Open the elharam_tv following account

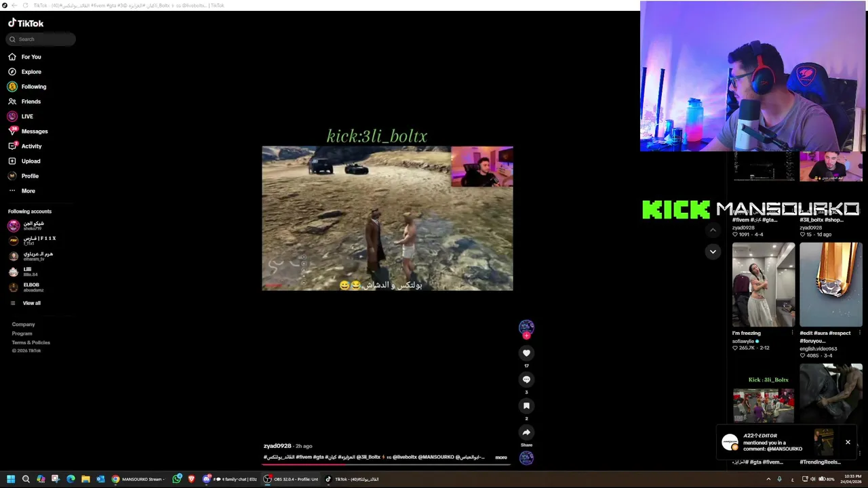[x=31, y=256]
